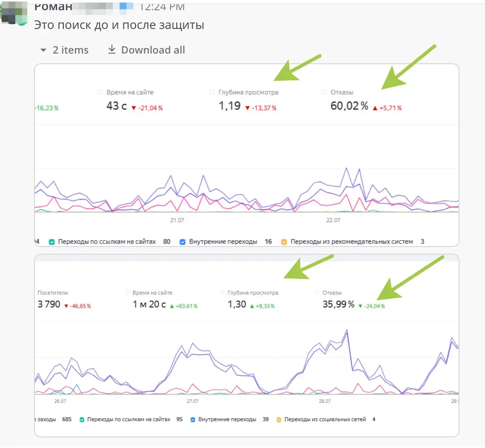This screenshot has width=485, height=448.
Task: Click the -46,65 % change indicator
Action: point(77,306)
